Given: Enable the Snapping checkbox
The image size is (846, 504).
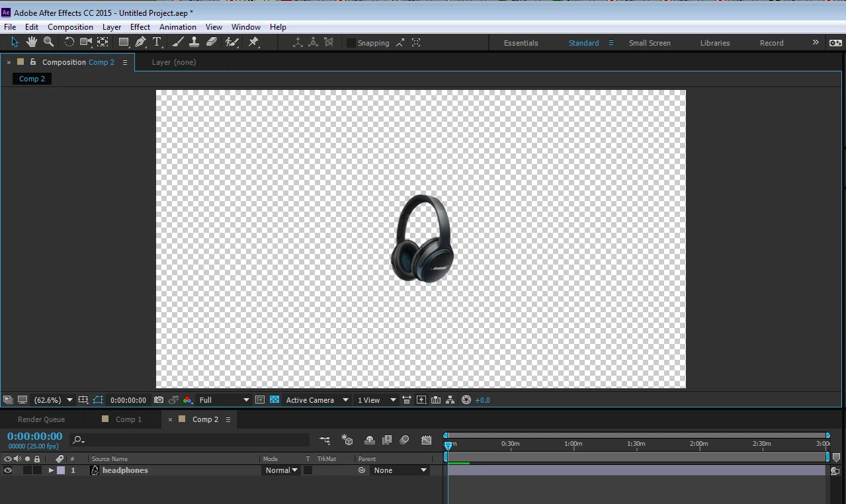Looking at the screenshot, I should coord(351,42).
